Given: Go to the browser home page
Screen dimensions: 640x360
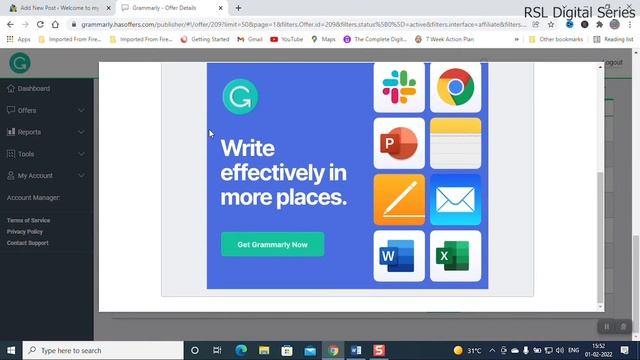Looking at the screenshot, I should (55, 24).
